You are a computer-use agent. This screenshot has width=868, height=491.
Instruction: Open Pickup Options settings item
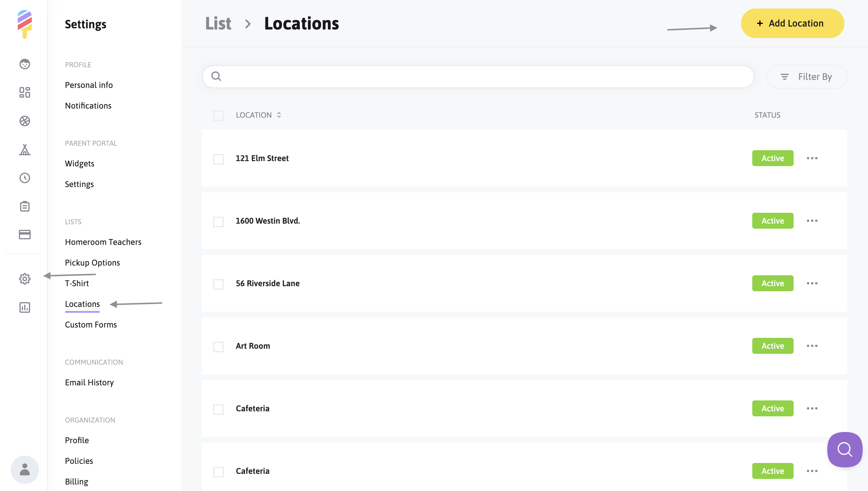click(92, 263)
